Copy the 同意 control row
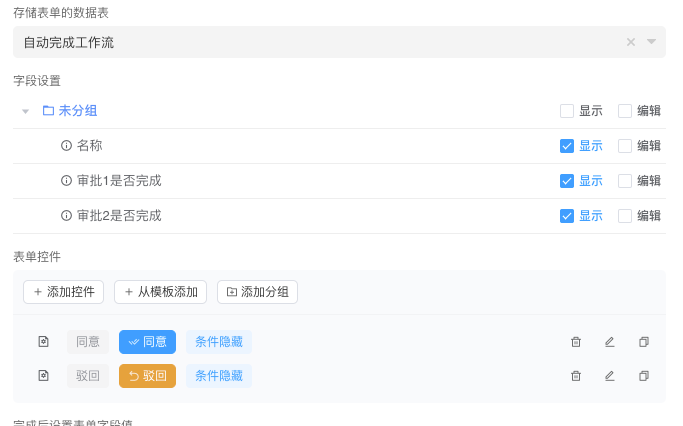The image size is (683, 426). click(x=644, y=342)
